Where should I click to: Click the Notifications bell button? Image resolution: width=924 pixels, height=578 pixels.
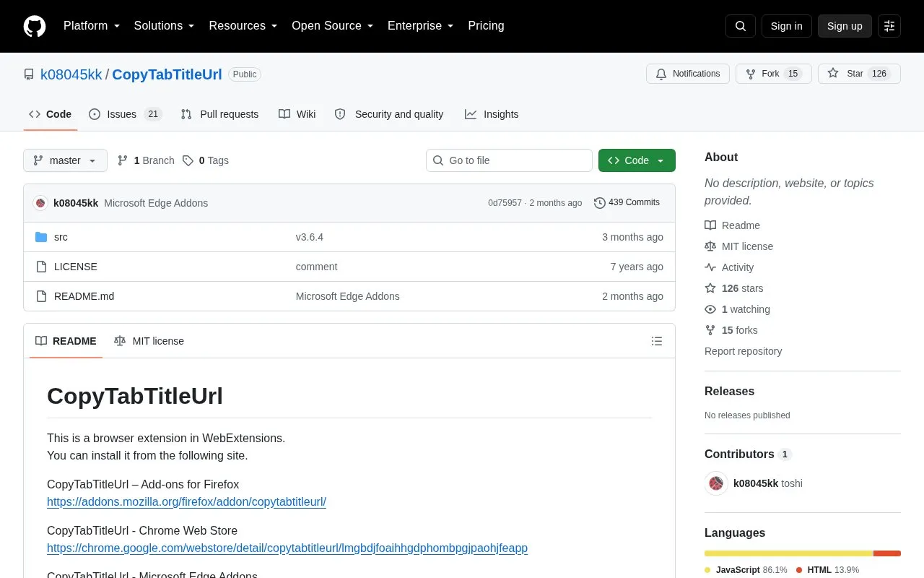(x=688, y=74)
